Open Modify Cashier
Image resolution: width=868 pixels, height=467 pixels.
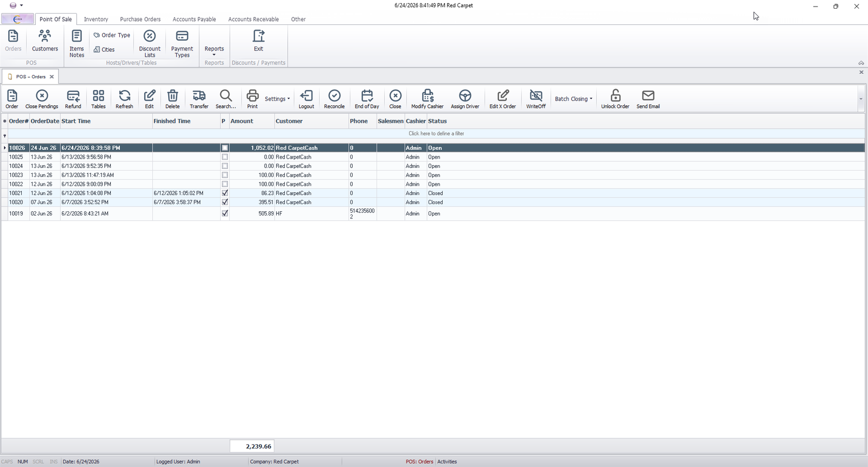coord(427,99)
